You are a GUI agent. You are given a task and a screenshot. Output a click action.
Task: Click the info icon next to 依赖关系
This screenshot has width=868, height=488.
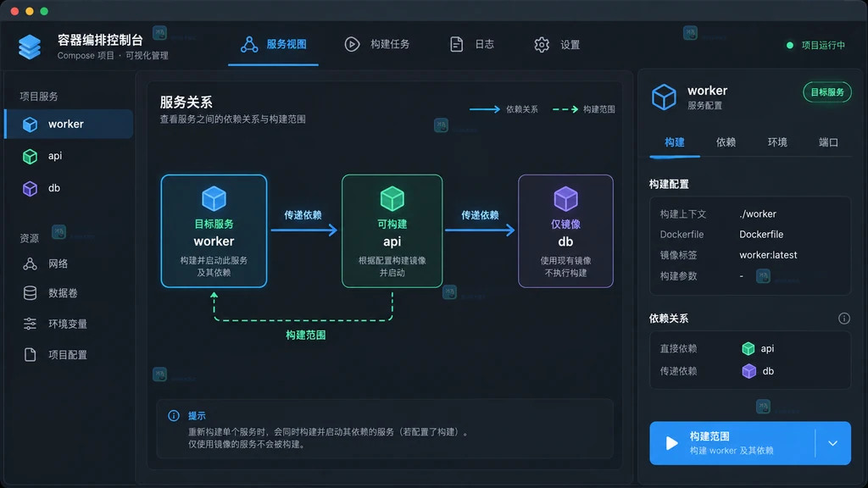[843, 319]
